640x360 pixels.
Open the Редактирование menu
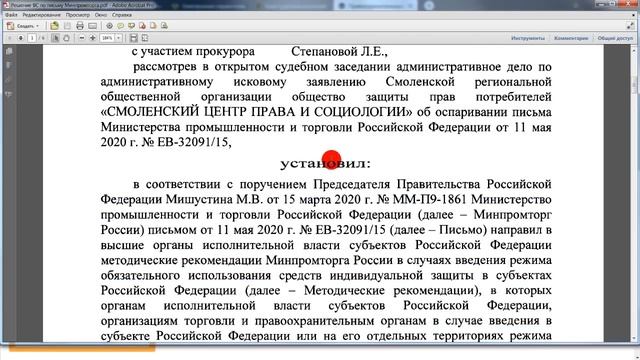click(x=41, y=15)
